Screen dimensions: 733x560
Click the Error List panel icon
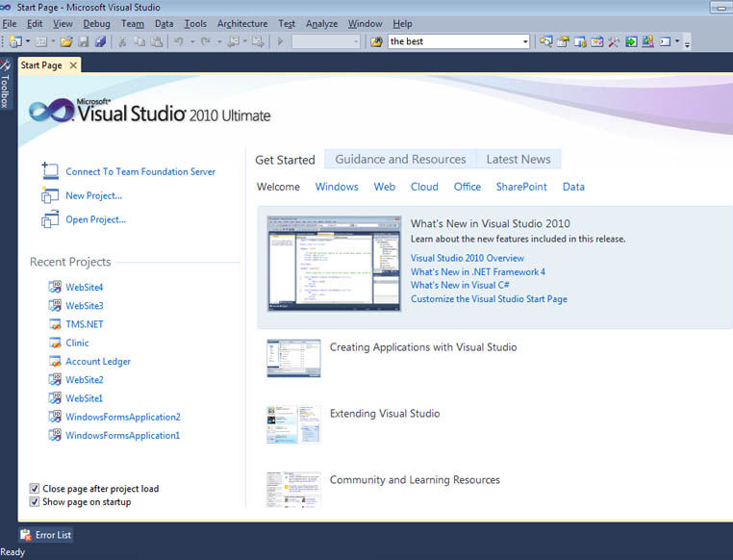(26, 535)
